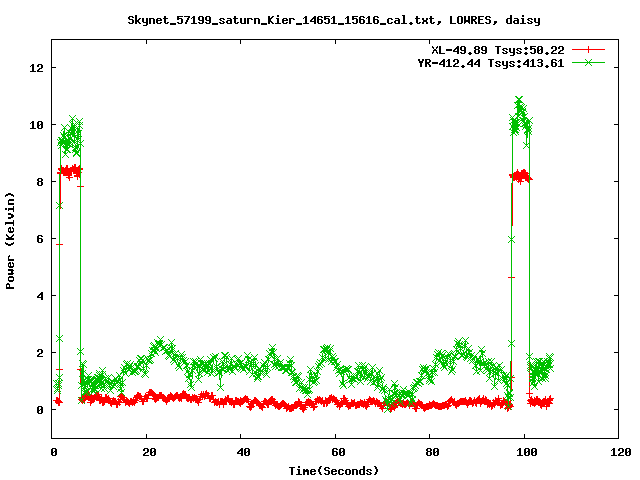Click the red line sample in legend

point(588,50)
